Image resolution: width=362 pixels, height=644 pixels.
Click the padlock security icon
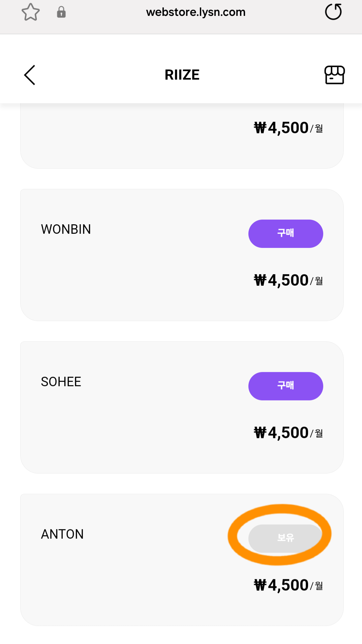pos(61,12)
